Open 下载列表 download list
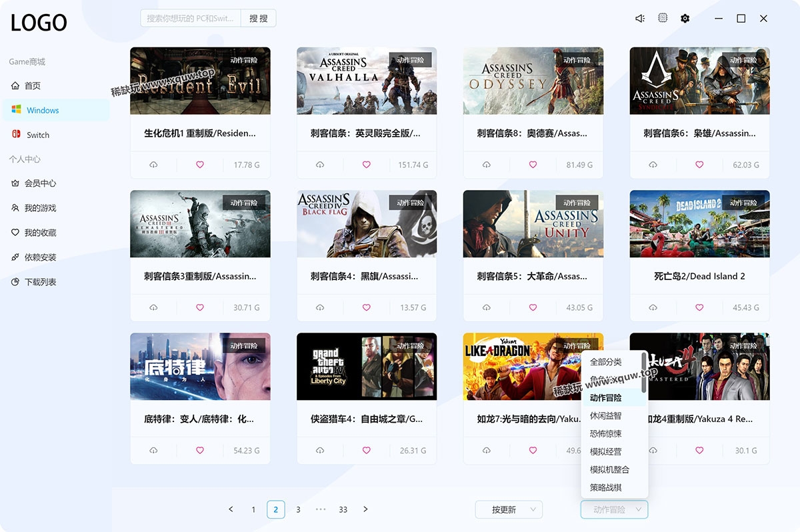This screenshot has height=532, width=800. (55, 282)
